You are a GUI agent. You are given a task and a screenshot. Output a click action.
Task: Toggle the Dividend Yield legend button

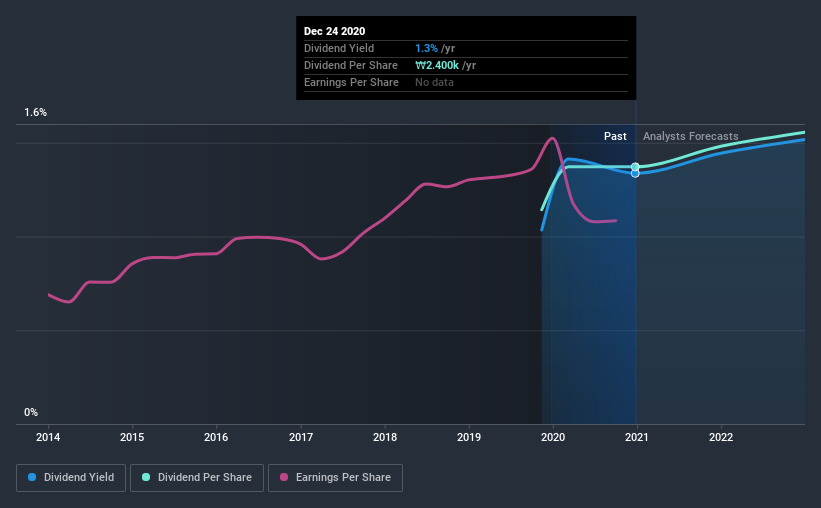click(71, 478)
